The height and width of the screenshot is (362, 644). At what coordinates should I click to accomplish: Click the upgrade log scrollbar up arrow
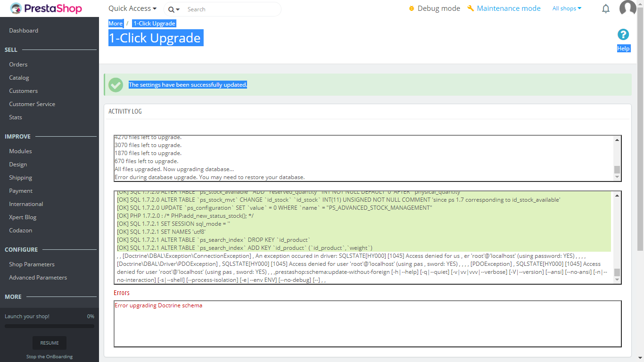(617, 140)
